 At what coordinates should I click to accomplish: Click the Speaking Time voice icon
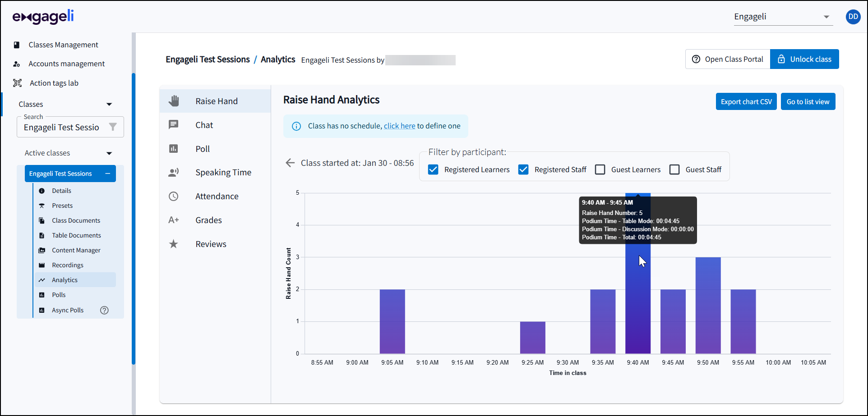[x=174, y=172]
